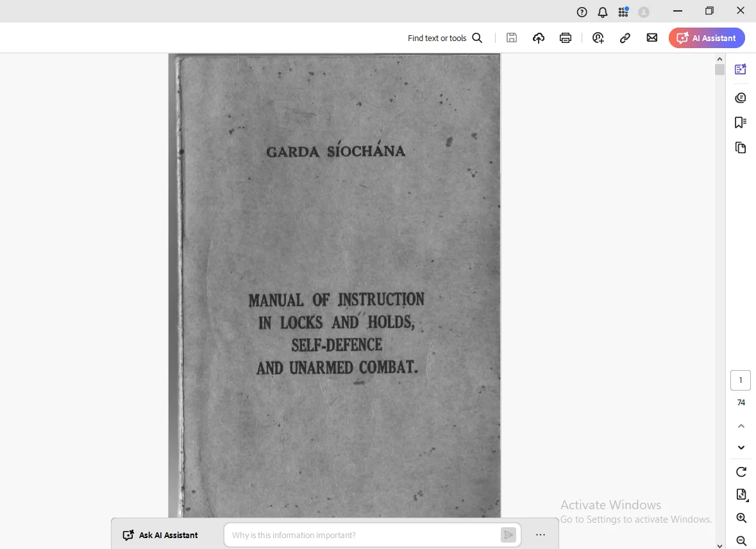
Task: Go to the next page arrow
Action: point(741,448)
